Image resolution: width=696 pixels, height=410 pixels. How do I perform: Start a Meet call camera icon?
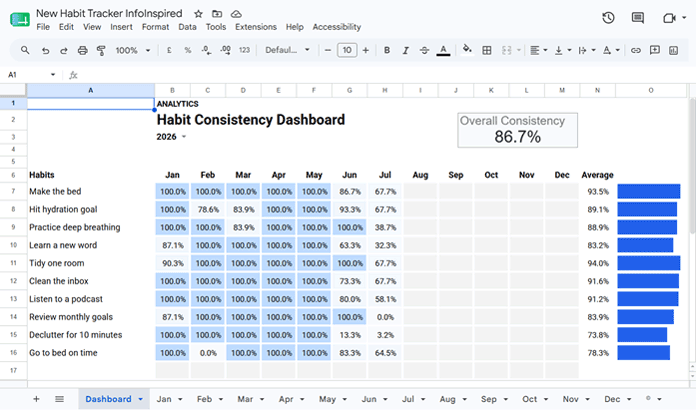click(x=669, y=18)
